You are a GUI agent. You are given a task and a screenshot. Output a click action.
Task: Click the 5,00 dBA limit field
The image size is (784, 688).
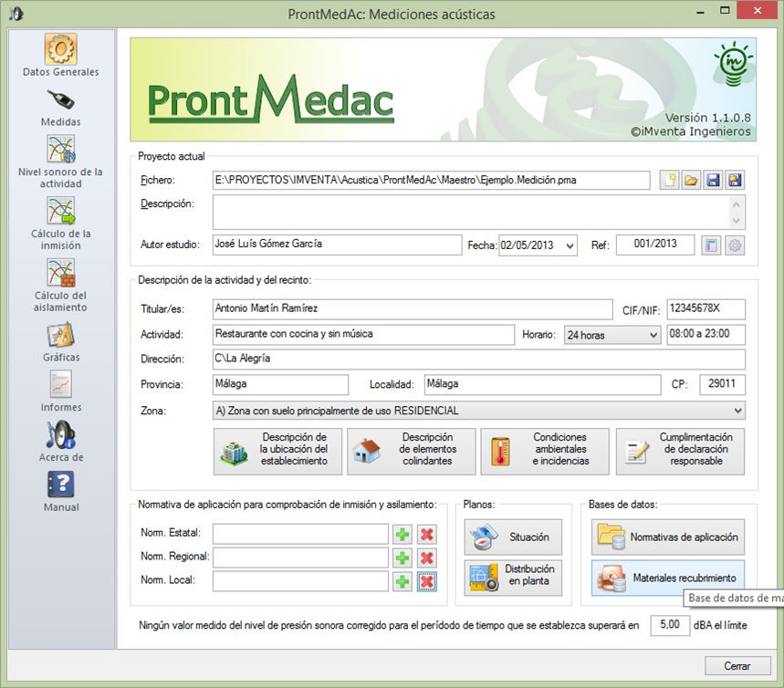click(670, 626)
